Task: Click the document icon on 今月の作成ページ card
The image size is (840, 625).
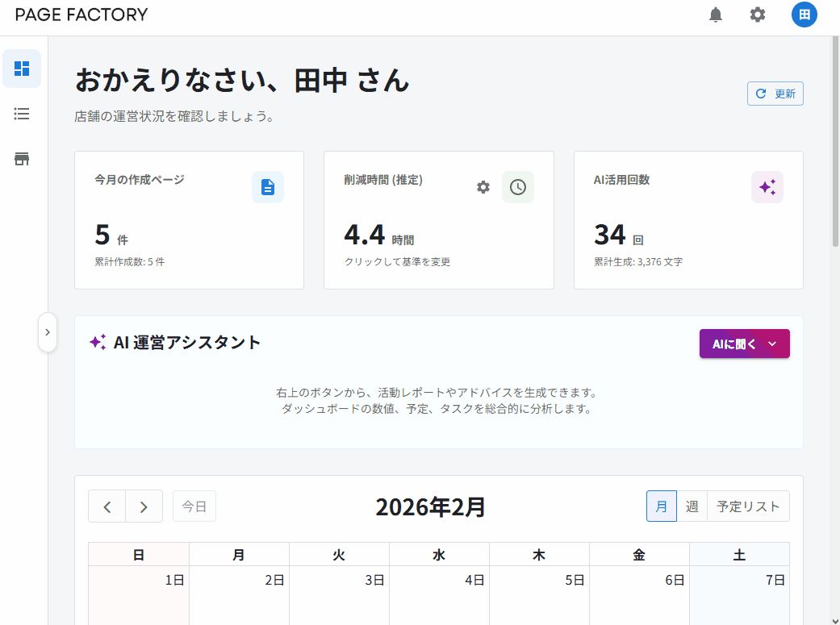Action: pyautogui.click(x=267, y=186)
